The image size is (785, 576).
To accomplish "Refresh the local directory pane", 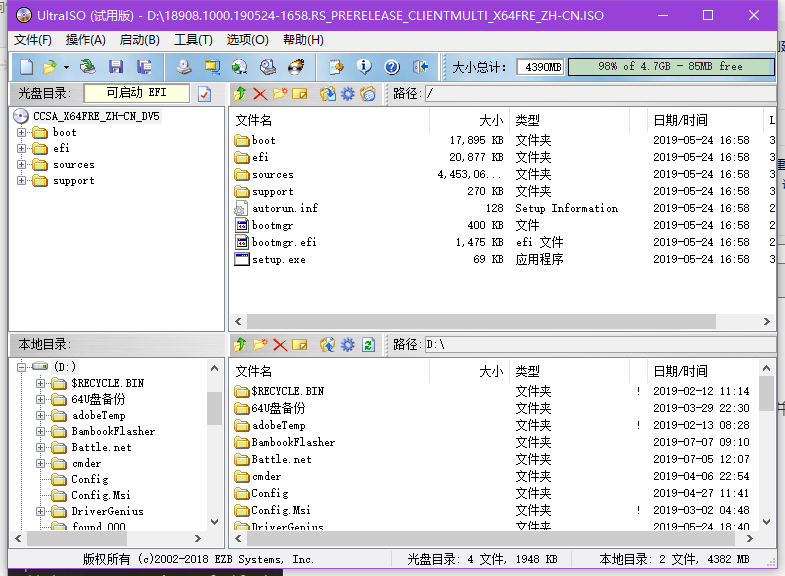I will pos(368,345).
